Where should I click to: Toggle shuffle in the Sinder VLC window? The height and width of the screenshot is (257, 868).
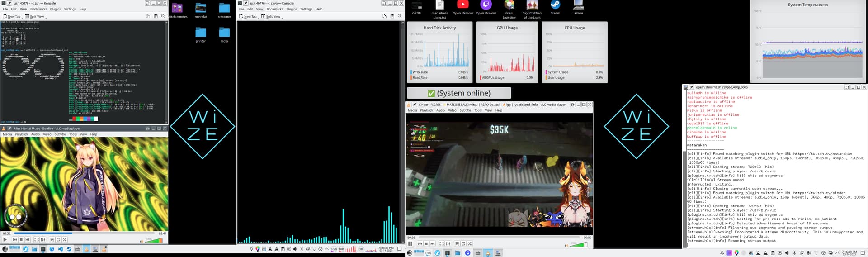(x=470, y=243)
